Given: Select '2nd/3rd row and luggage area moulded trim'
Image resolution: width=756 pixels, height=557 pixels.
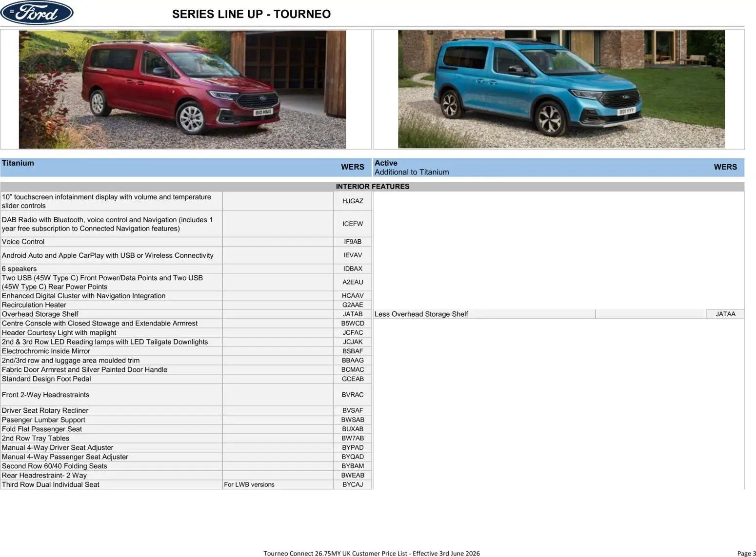Looking at the screenshot, I should click(x=71, y=361).
